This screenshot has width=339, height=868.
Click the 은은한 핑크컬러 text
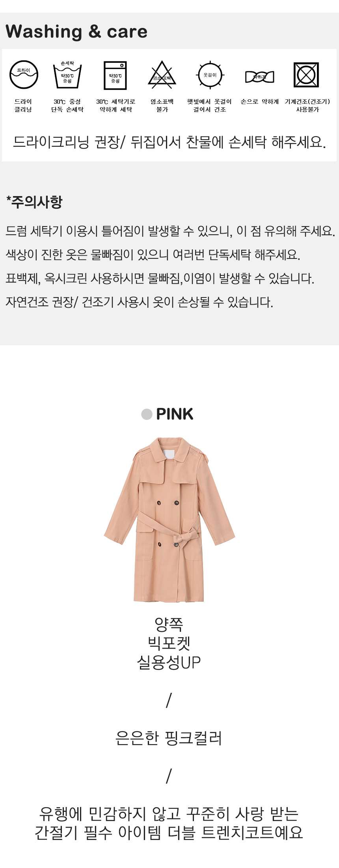click(169, 738)
